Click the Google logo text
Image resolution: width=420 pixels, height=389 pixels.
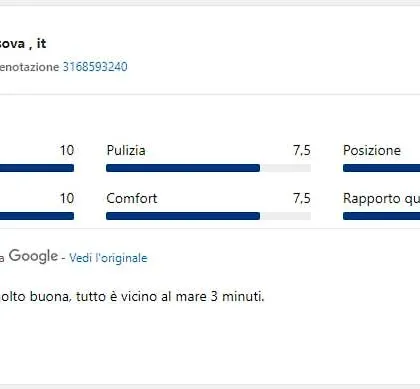(x=33, y=256)
